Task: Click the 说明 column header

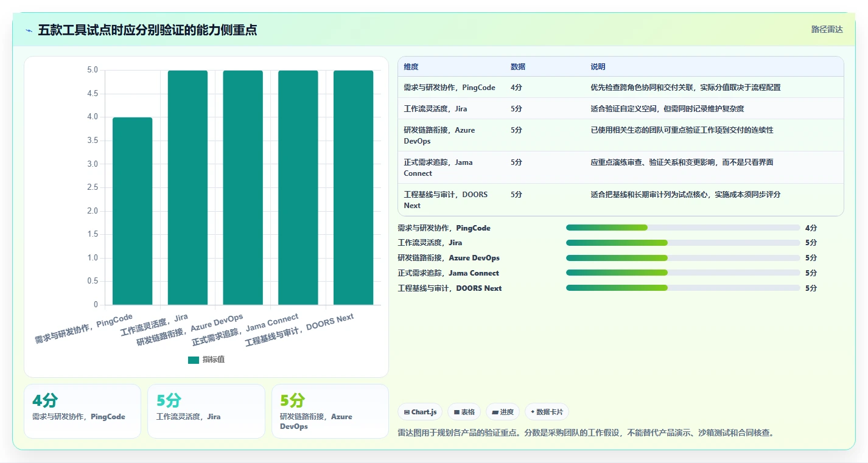Action: (598, 67)
